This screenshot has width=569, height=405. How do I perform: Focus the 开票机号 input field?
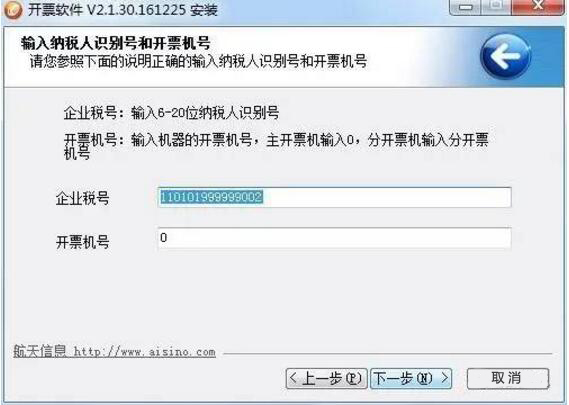pyautogui.click(x=335, y=238)
